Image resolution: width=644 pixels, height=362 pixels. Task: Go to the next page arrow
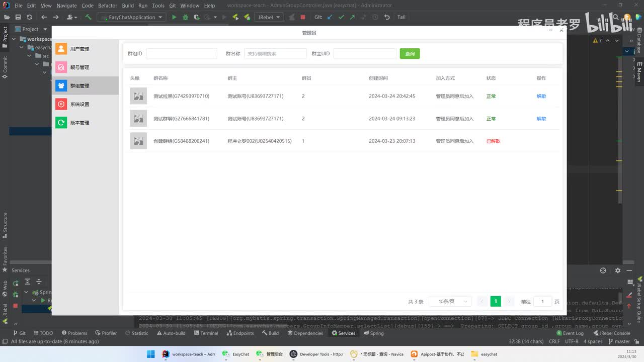(509, 301)
